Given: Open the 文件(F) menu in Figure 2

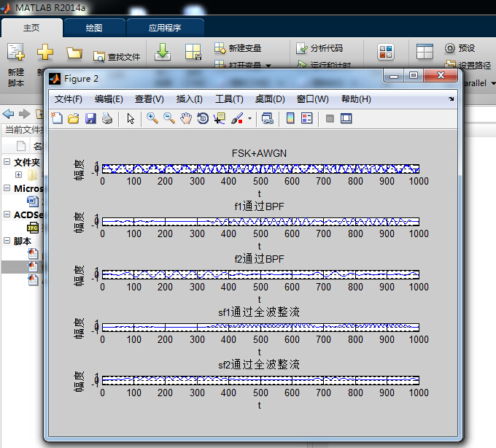Looking at the screenshot, I should click(x=69, y=99).
